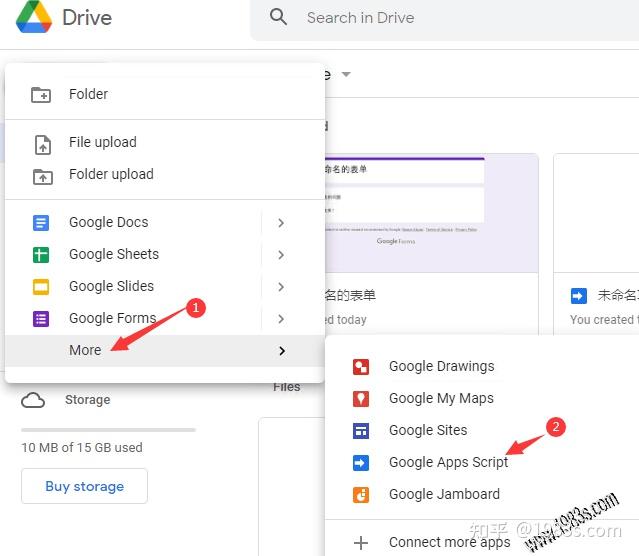Click the 'You created' file subtitle
The height and width of the screenshot is (556, 639).
pyautogui.click(x=604, y=320)
